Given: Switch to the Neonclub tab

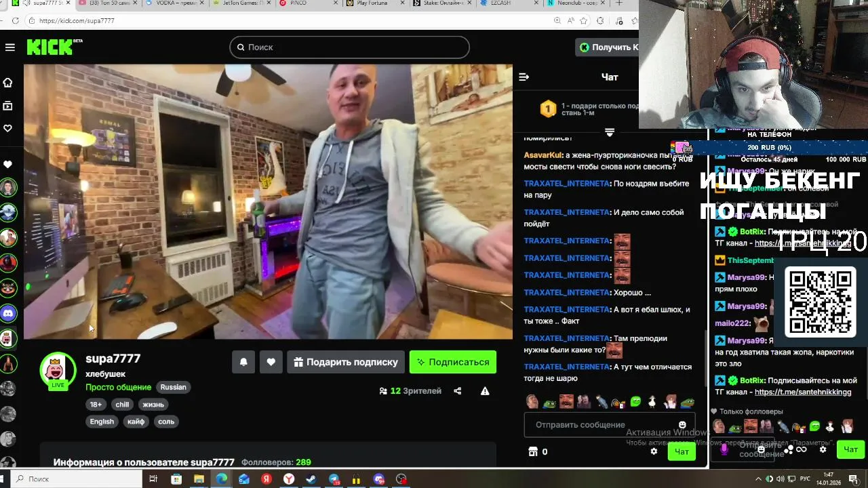Looking at the screenshot, I should click(x=576, y=3).
